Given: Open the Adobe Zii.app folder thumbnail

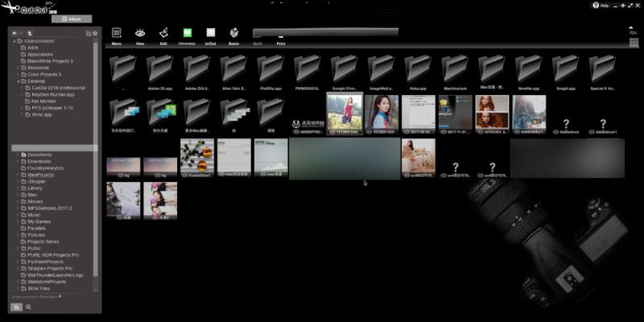Looking at the screenshot, I should pyautogui.click(x=160, y=72).
